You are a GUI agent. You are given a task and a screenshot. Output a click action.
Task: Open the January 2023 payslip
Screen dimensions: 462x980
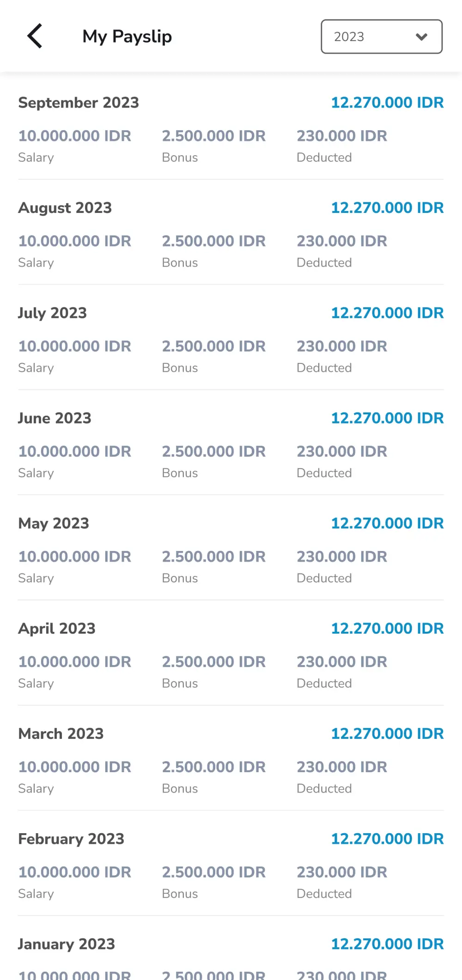tap(67, 944)
